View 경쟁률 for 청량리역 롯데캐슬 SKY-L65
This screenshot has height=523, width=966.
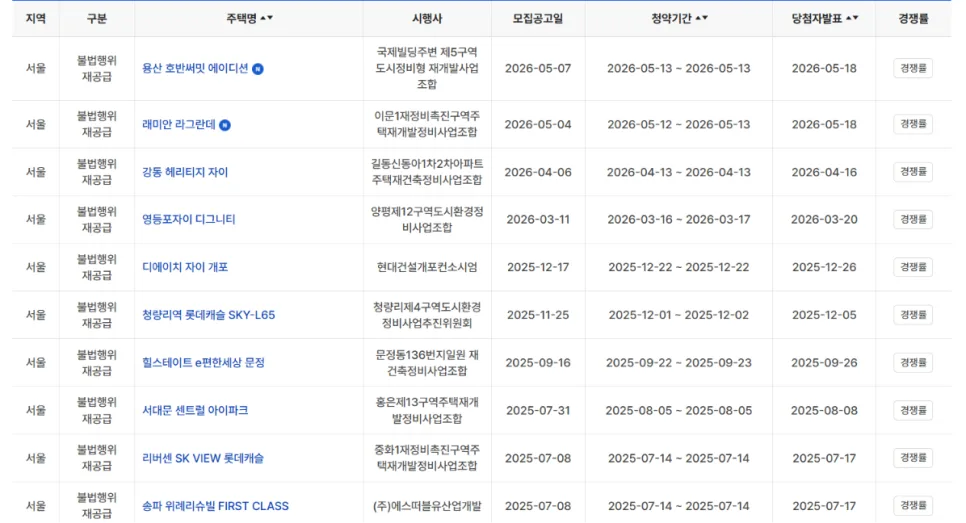tap(913, 315)
